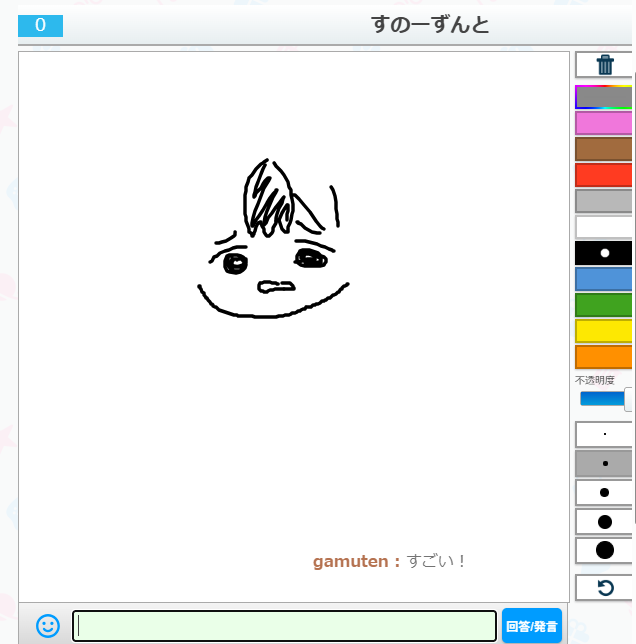
Task: Select the second smallest brush size
Action: (x=605, y=464)
